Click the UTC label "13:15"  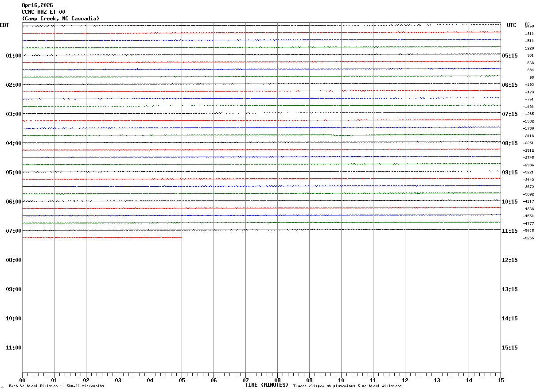(510, 289)
